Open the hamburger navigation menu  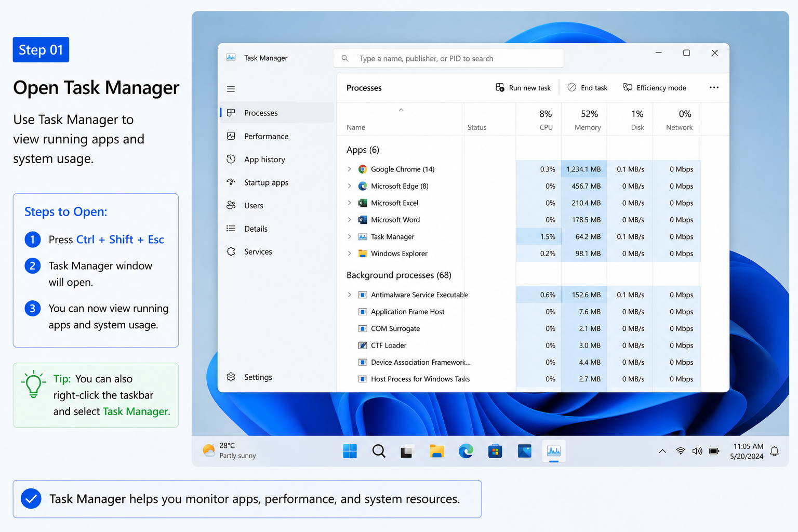[231, 89]
